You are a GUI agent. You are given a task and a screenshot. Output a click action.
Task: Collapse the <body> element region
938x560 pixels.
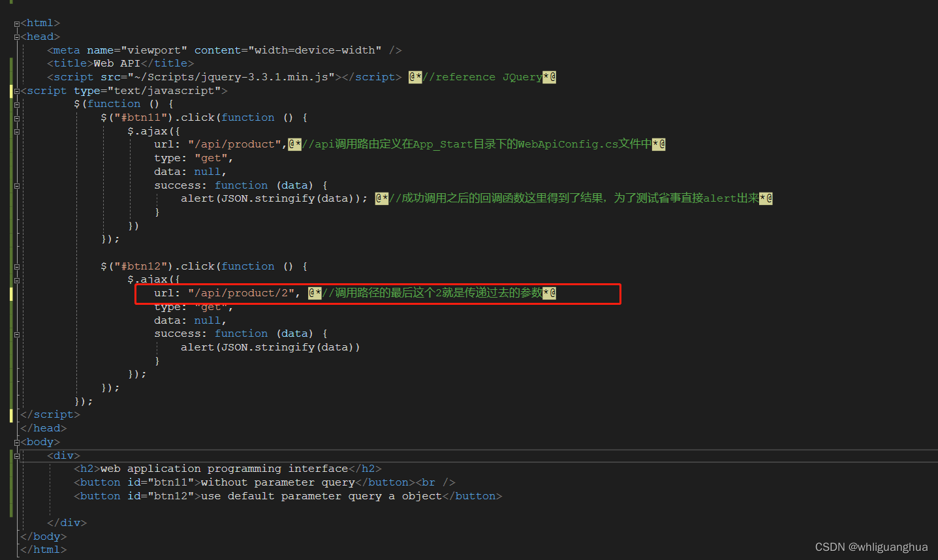point(16,441)
